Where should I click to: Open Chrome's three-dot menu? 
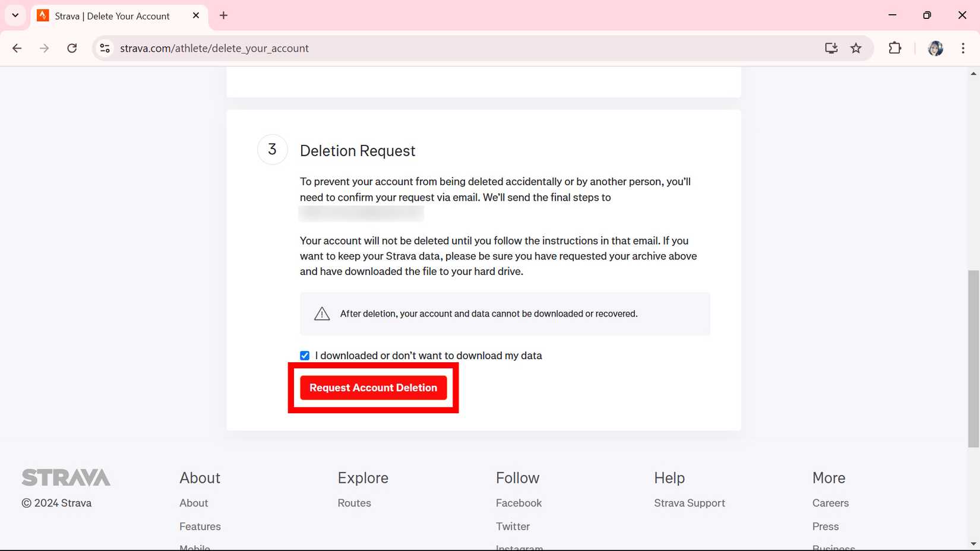click(963, 48)
